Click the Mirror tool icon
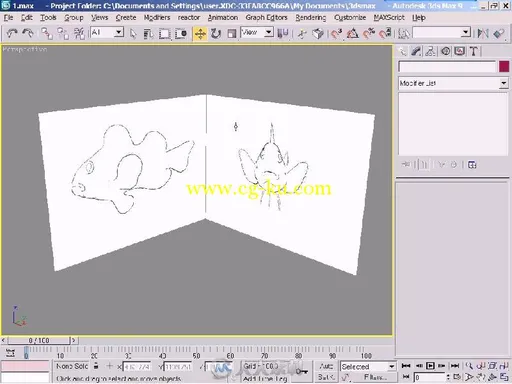The image size is (512, 384). point(483,33)
